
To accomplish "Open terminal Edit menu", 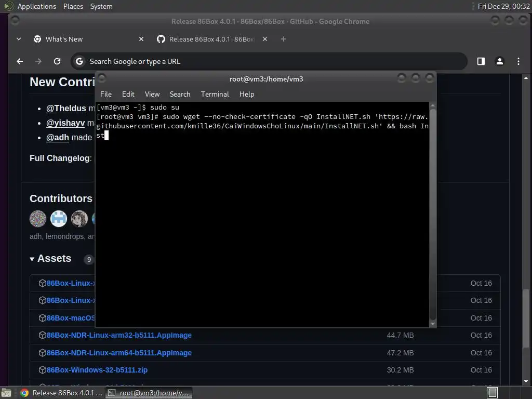I will point(128,95).
